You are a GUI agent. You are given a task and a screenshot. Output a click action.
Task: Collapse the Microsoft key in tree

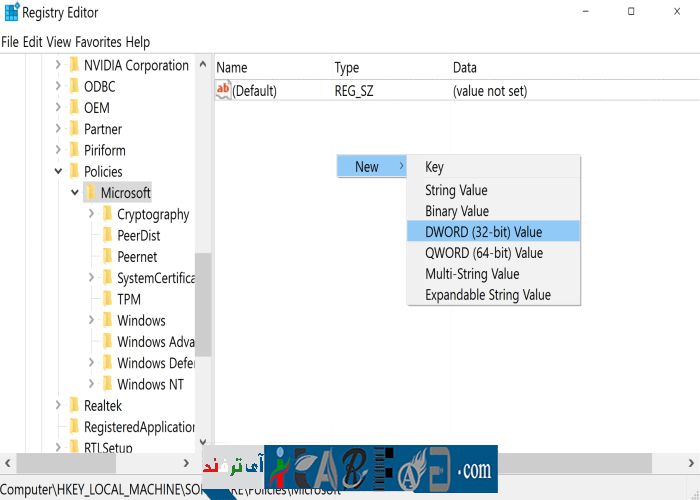tap(74, 193)
